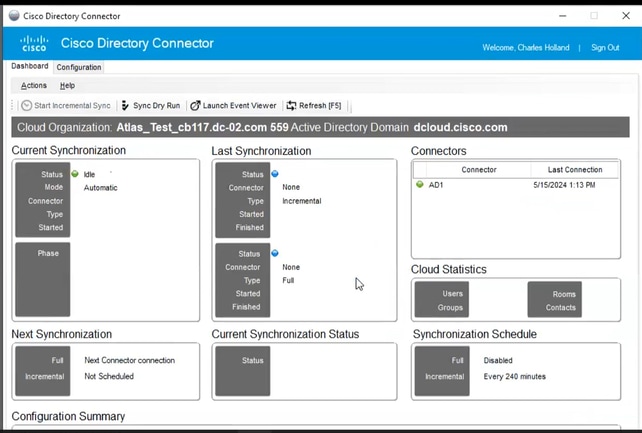Click Not Scheduled text
Image resolution: width=642 pixels, height=433 pixels.
109,376
